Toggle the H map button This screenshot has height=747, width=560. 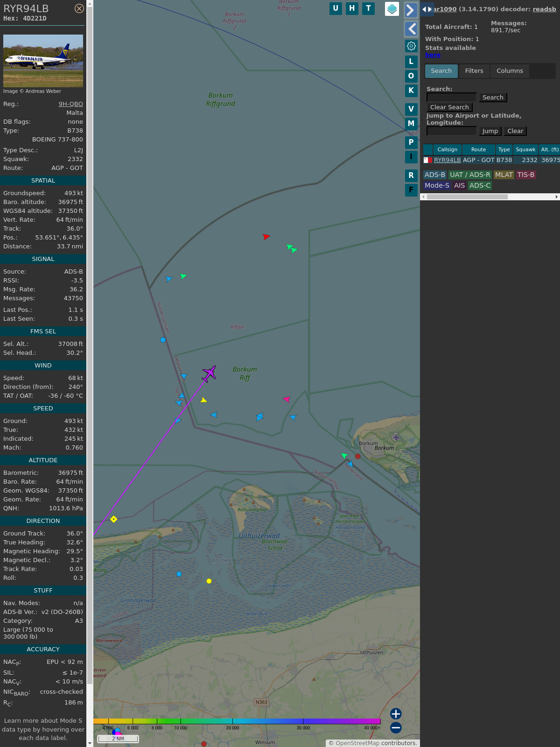point(352,8)
